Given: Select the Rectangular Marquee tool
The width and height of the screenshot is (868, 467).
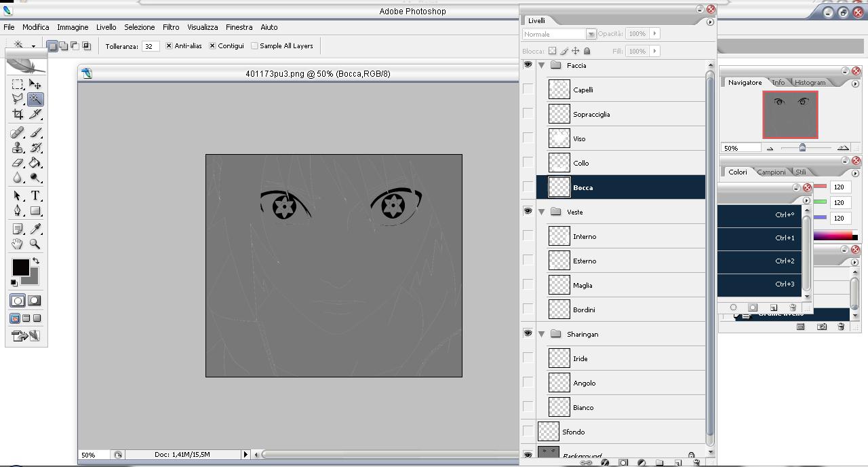Looking at the screenshot, I should pyautogui.click(x=18, y=84).
